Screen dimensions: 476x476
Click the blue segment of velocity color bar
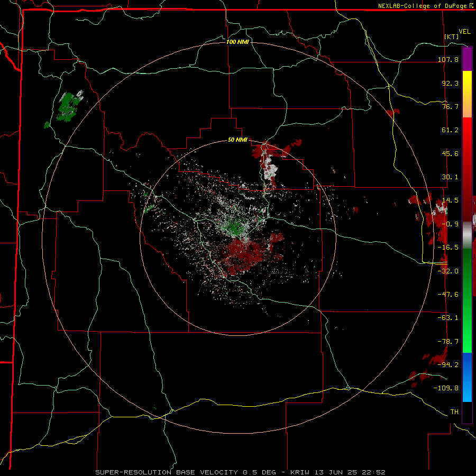(467, 377)
